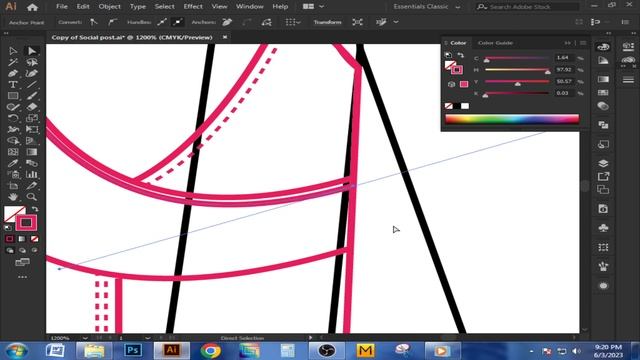Enable Draw Normal mode

tap(10, 250)
